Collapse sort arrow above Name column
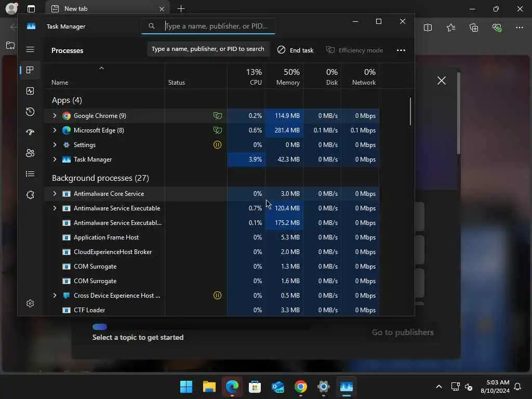Screen dimensions: 532x399 (101, 68)
